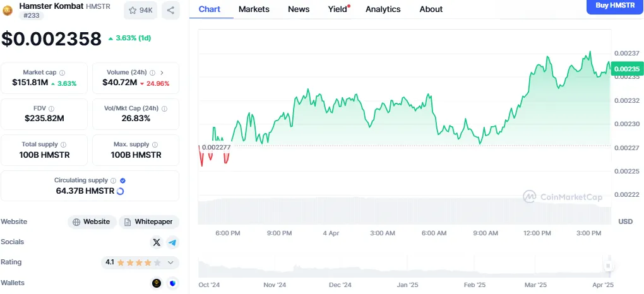Select the Yield tab
644x294 pixels.
337,9
